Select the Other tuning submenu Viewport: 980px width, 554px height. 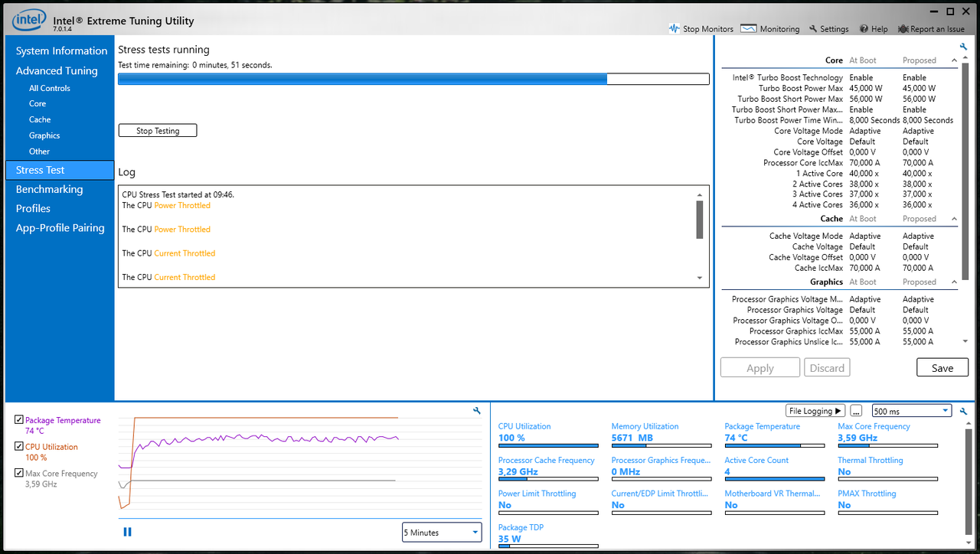pyautogui.click(x=39, y=152)
